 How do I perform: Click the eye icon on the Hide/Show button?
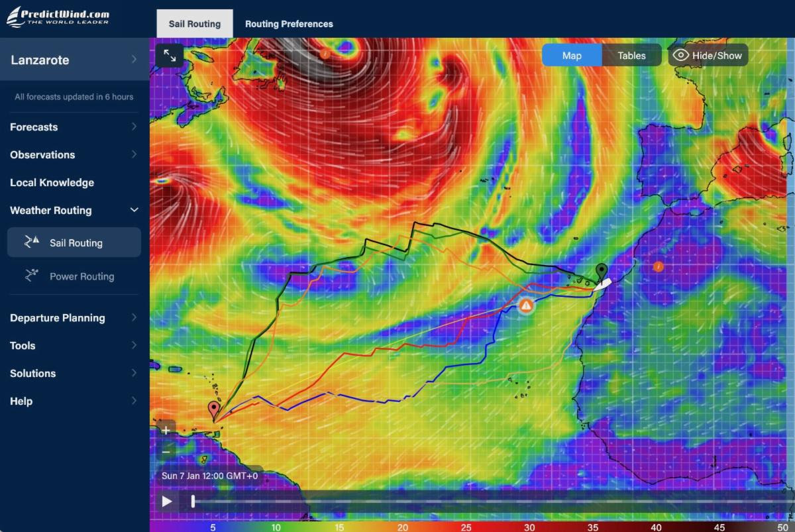[680, 55]
